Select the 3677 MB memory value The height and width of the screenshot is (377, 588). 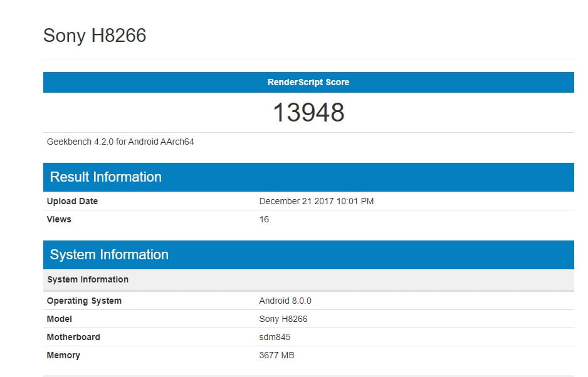[276, 355]
